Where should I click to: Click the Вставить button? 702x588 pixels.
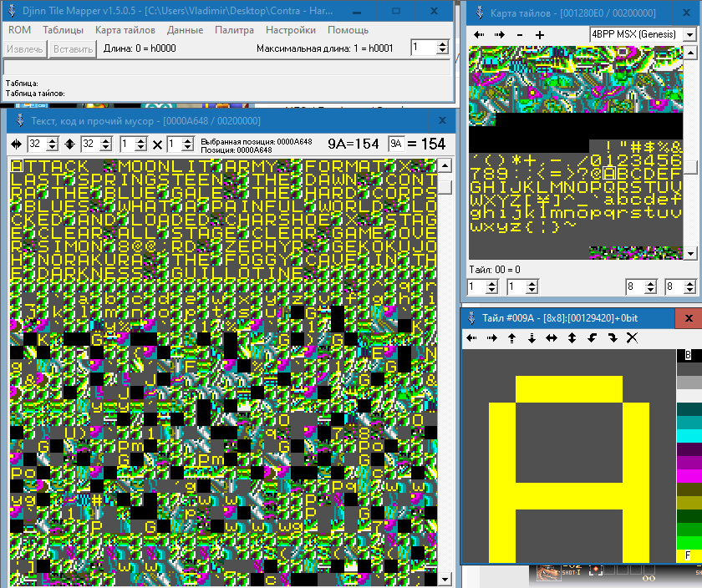point(73,48)
